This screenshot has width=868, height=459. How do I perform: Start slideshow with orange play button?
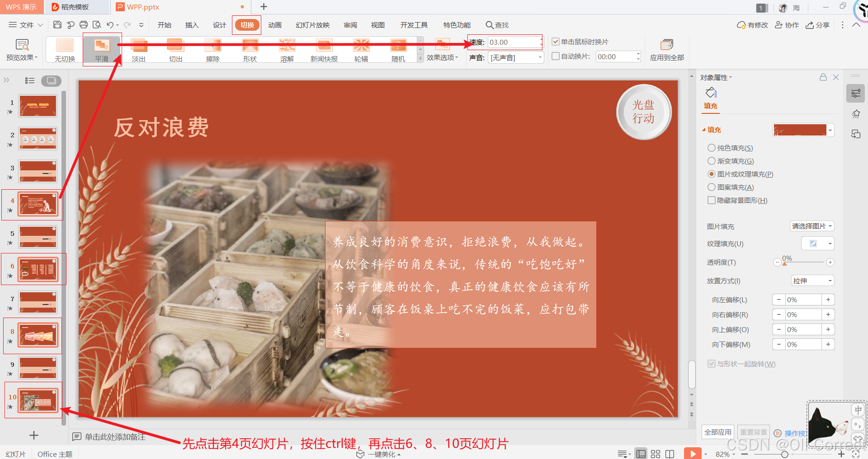coord(693,454)
